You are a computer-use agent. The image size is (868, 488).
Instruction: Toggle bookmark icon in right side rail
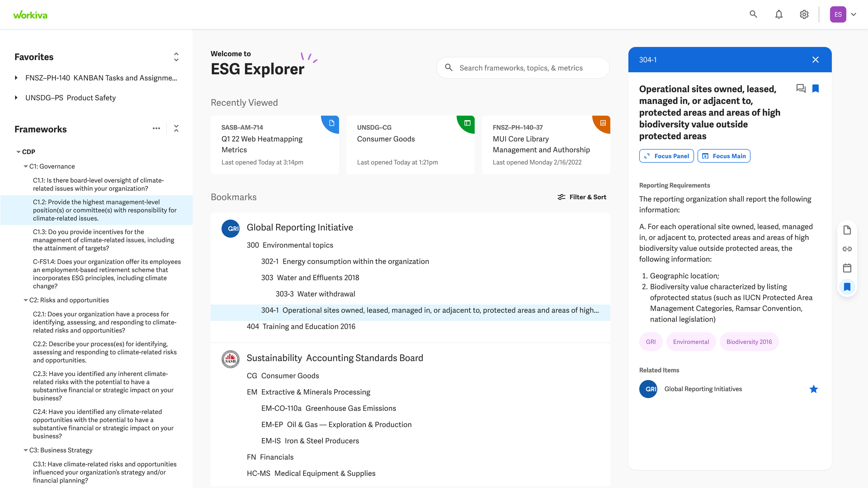point(847,287)
